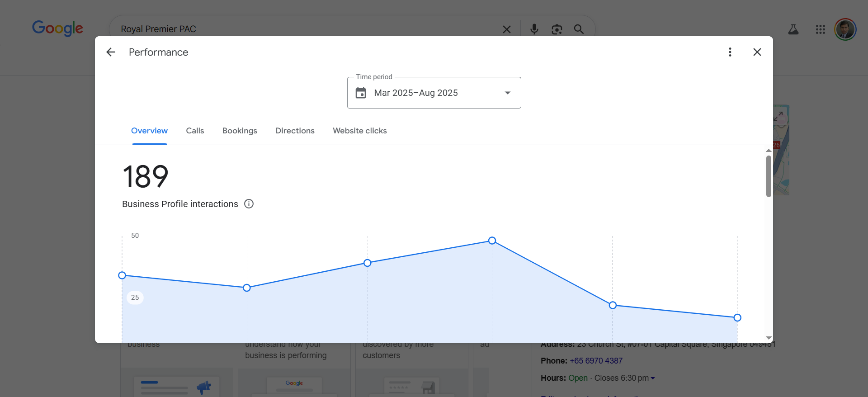Viewport: 868px width, 397px height.
Task: Switch to the Calls tab
Action: pos(195,131)
